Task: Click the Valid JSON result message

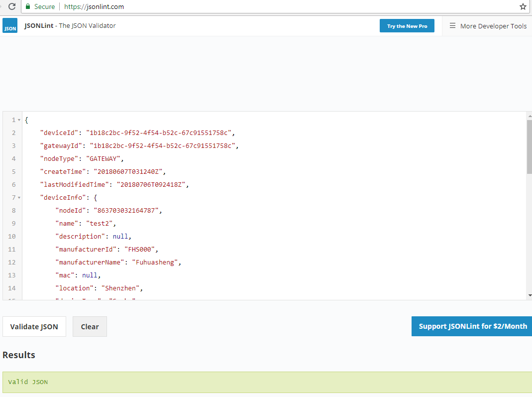Action: [x=28, y=382]
